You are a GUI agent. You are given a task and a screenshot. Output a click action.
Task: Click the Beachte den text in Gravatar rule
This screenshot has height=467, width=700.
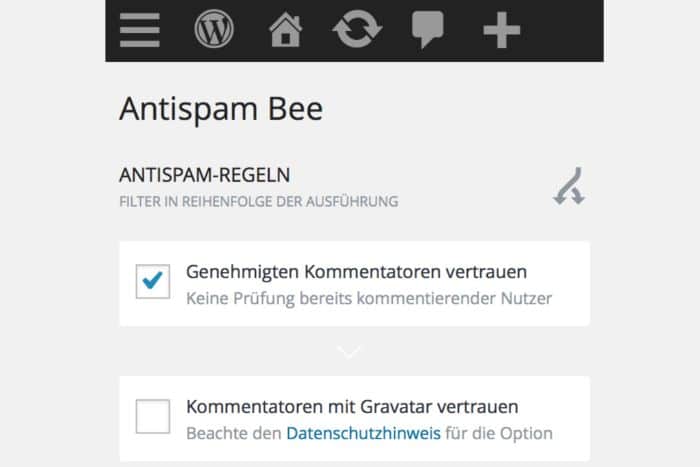[x=234, y=433]
